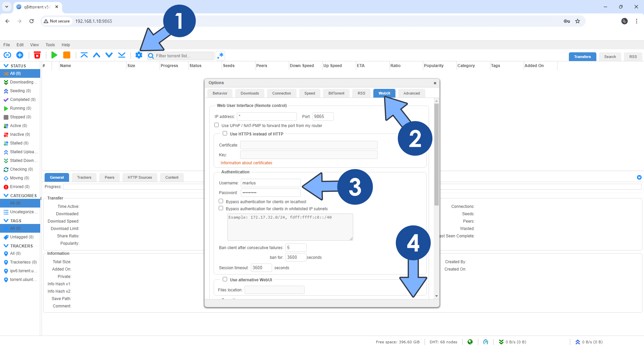Click the Add Torrent File plus icon
Viewport: 644px width, 345px height.
pyautogui.click(x=20, y=55)
